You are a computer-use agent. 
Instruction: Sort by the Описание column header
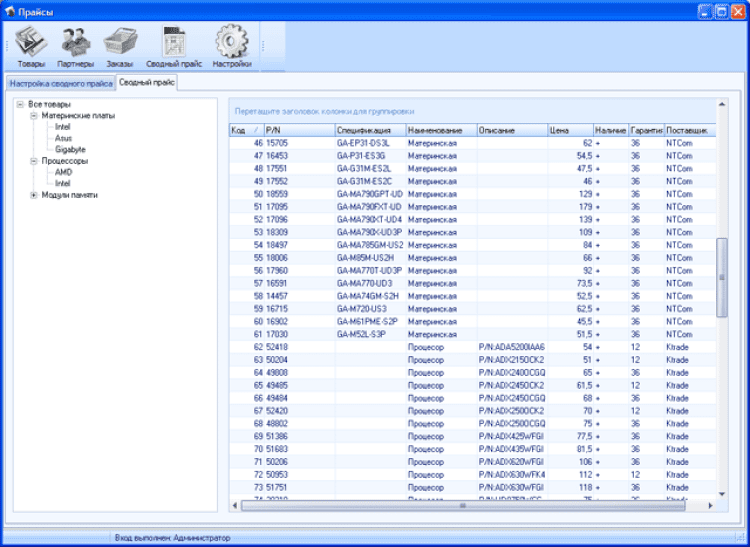click(x=512, y=130)
